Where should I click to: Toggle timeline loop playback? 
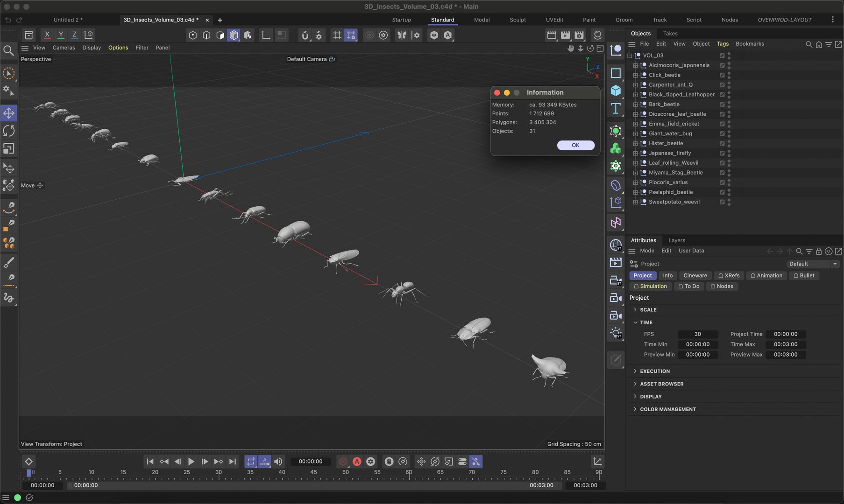pos(251,462)
